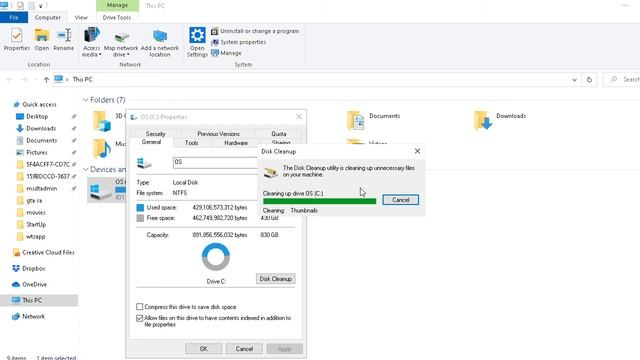
Task: Go up one folder level arrow
Action: click(46, 80)
